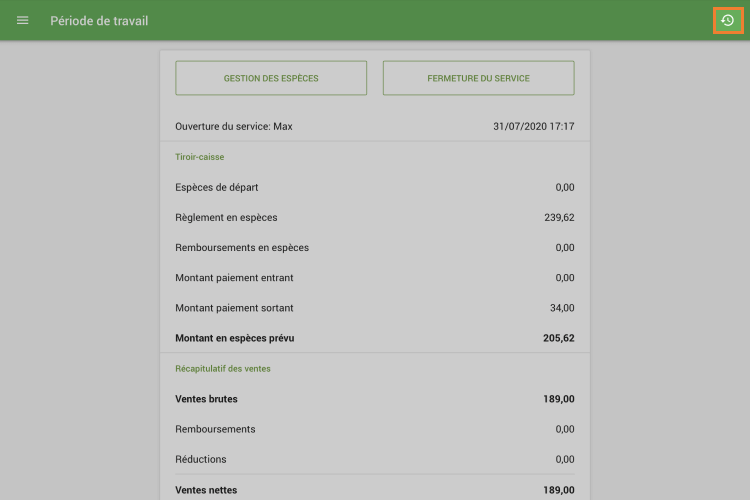Click the Montant en espèces prévu label

pos(234,338)
